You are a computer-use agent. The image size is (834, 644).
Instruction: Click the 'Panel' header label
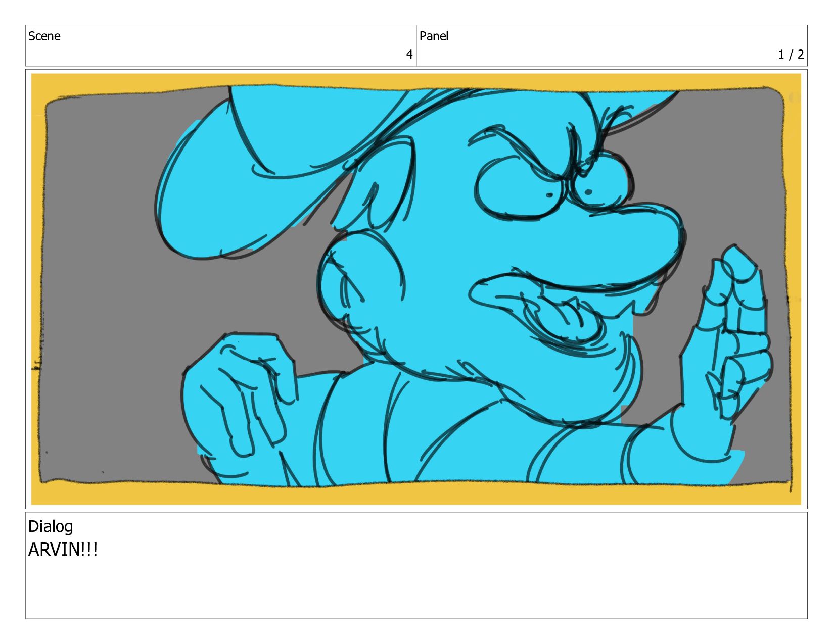pyautogui.click(x=434, y=36)
